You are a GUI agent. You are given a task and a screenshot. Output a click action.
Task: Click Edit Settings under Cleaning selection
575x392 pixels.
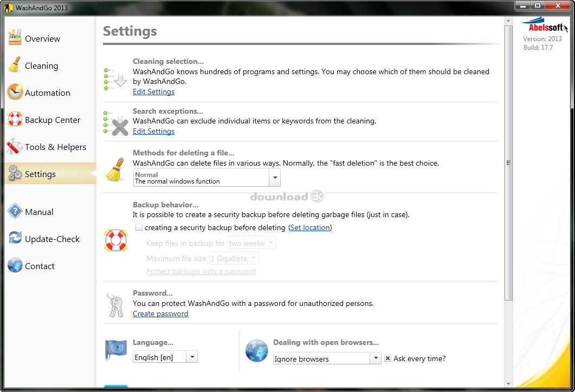[154, 92]
